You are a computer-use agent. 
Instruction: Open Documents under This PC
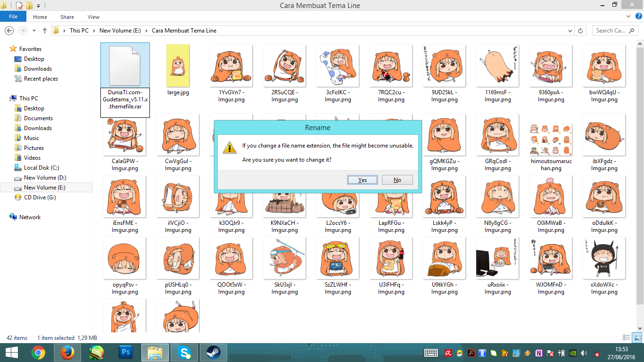[38, 118]
